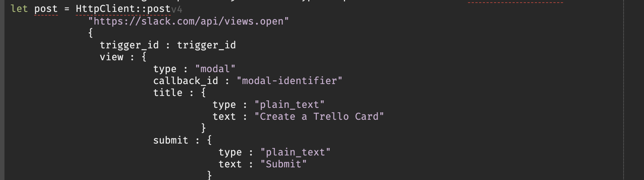Click the 'submit' key
The width and height of the screenshot is (644, 180).
171,140
